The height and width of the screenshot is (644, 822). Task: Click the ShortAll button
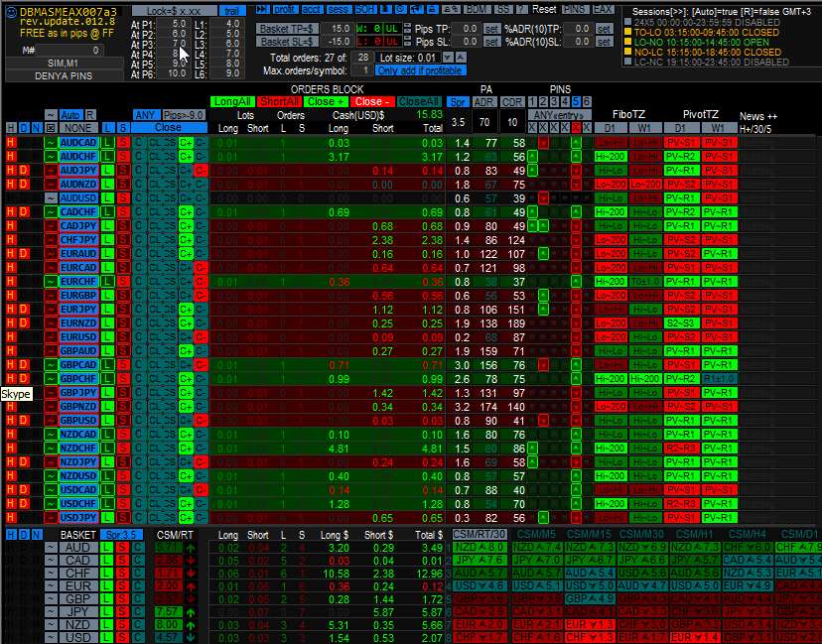[x=279, y=101]
